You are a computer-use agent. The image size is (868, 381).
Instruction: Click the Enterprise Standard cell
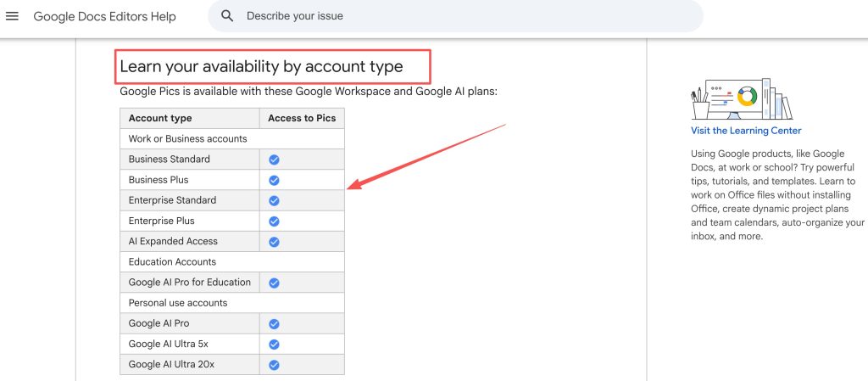pyautogui.click(x=190, y=200)
